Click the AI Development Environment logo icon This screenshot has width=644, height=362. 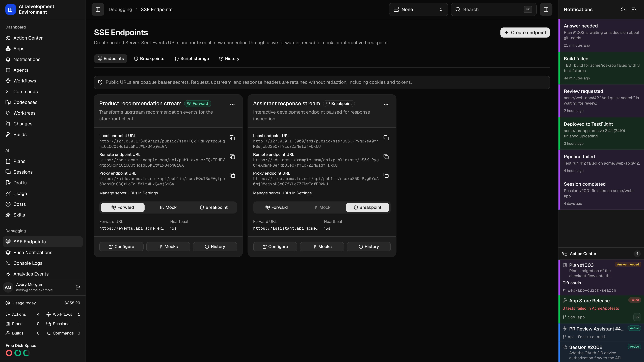coord(11,10)
